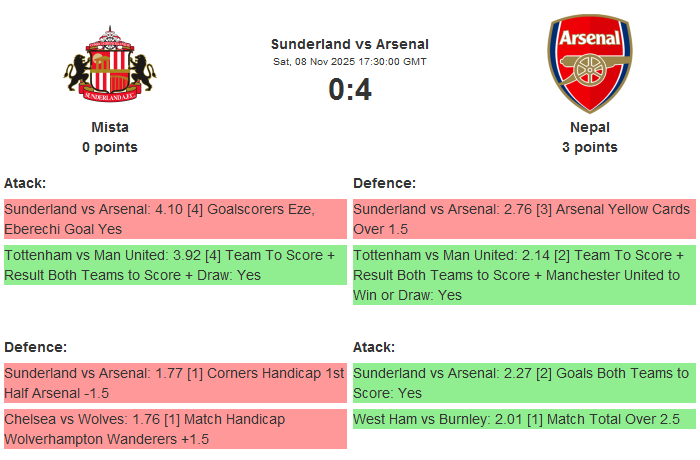Click the right-side lower 'Atack:' heading
This screenshot has width=700, height=460.
(x=374, y=347)
